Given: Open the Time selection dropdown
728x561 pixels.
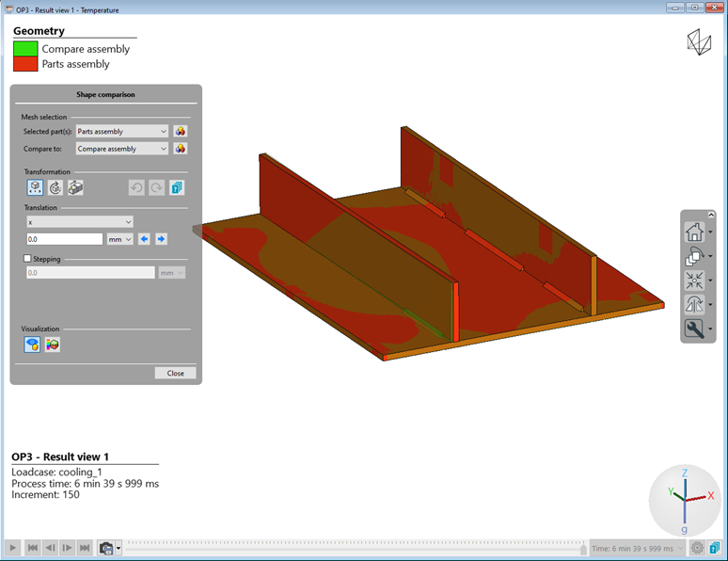Looking at the screenshot, I should coord(638,549).
